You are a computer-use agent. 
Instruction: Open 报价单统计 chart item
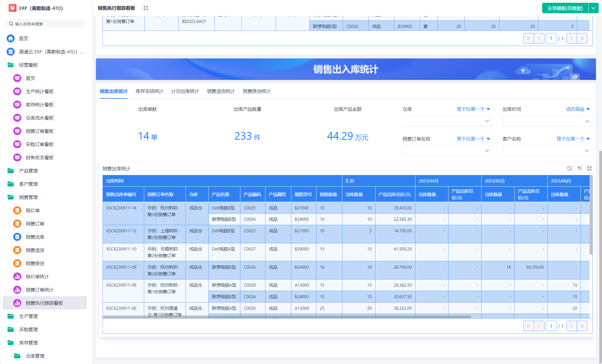tap(37, 277)
